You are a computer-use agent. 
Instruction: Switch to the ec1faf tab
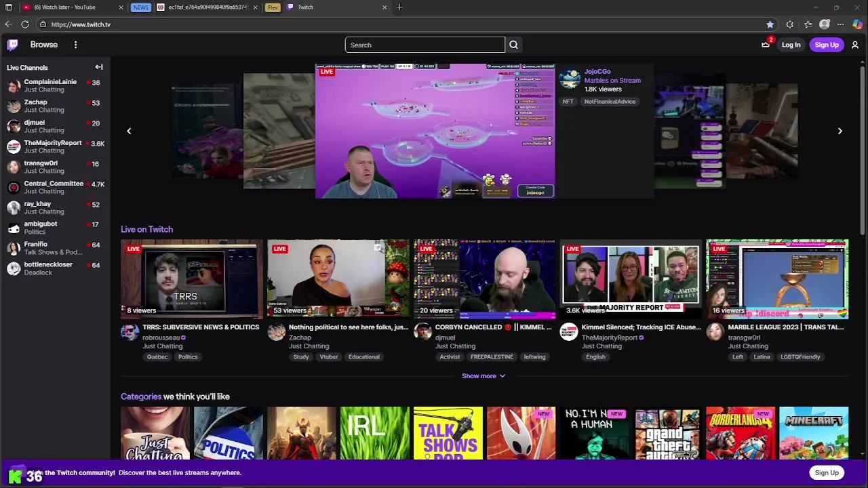pyautogui.click(x=207, y=7)
